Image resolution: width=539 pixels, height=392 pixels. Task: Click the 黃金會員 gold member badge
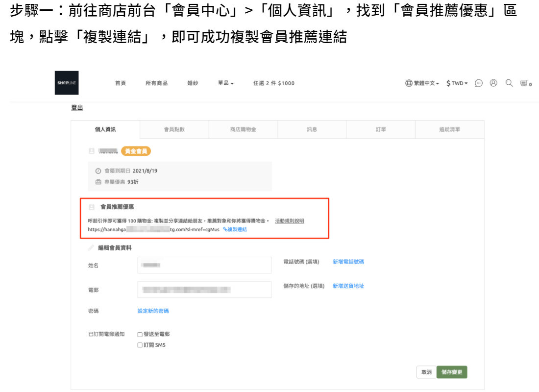[136, 151]
